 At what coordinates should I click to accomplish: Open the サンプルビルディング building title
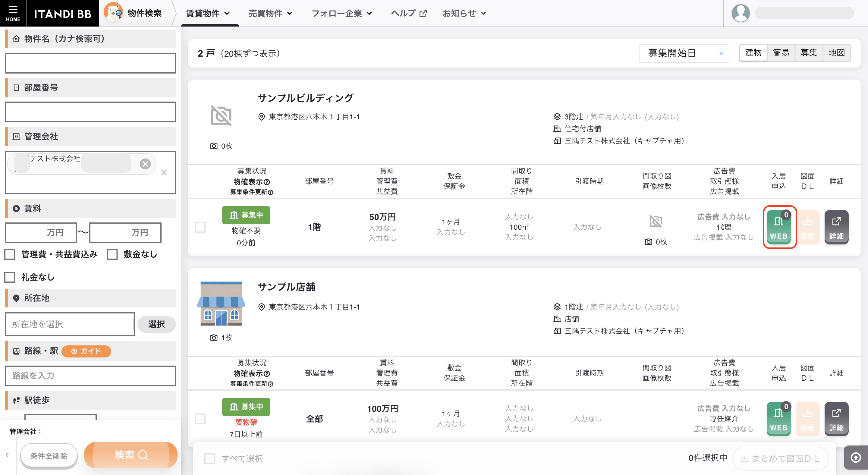click(305, 98)
